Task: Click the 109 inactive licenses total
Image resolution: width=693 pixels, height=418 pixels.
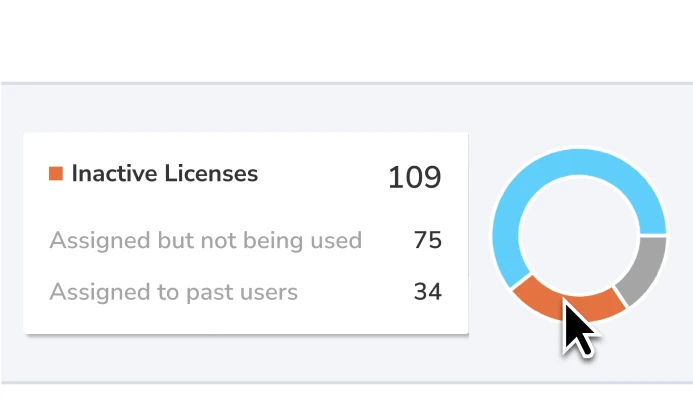Action: coord(415,178)
